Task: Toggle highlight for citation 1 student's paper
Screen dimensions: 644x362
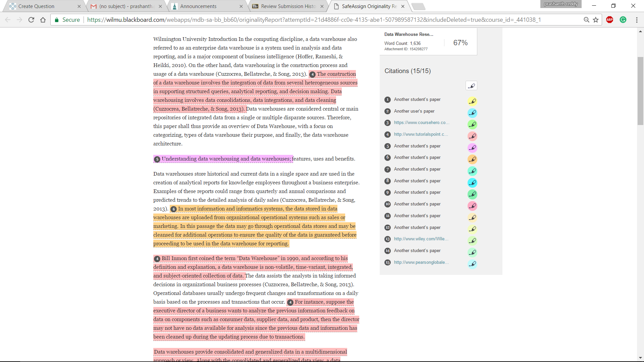Action: click(x=472, y=101)
